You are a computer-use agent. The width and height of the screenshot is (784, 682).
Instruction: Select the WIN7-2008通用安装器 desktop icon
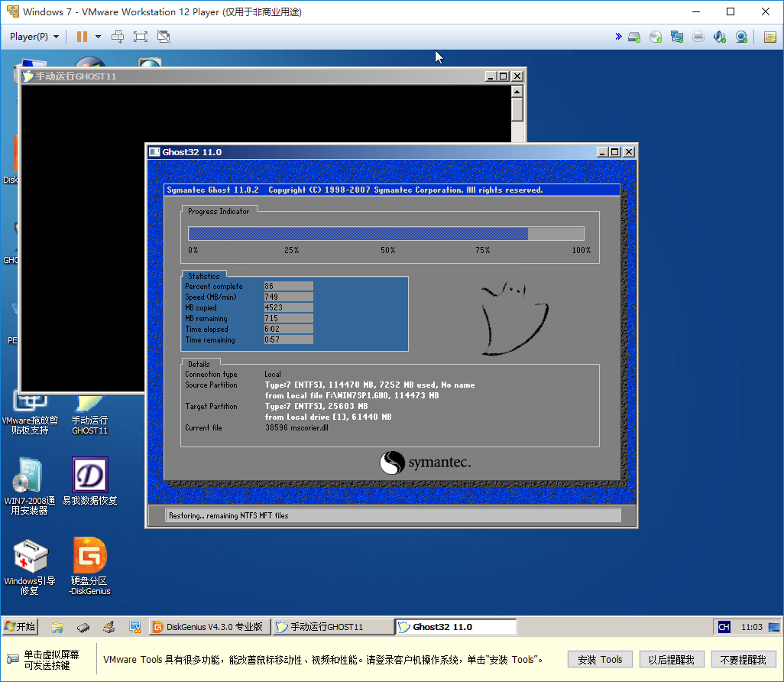(30, 486)
